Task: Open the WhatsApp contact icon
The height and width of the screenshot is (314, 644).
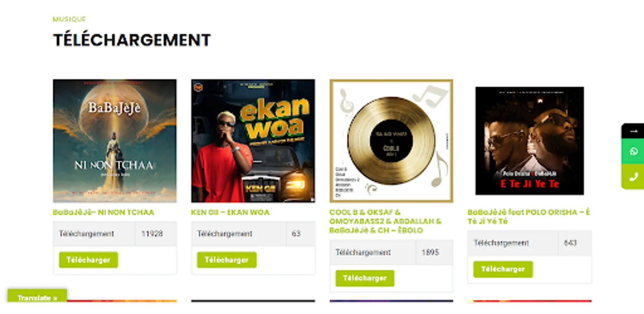Action: pos(634,151)
